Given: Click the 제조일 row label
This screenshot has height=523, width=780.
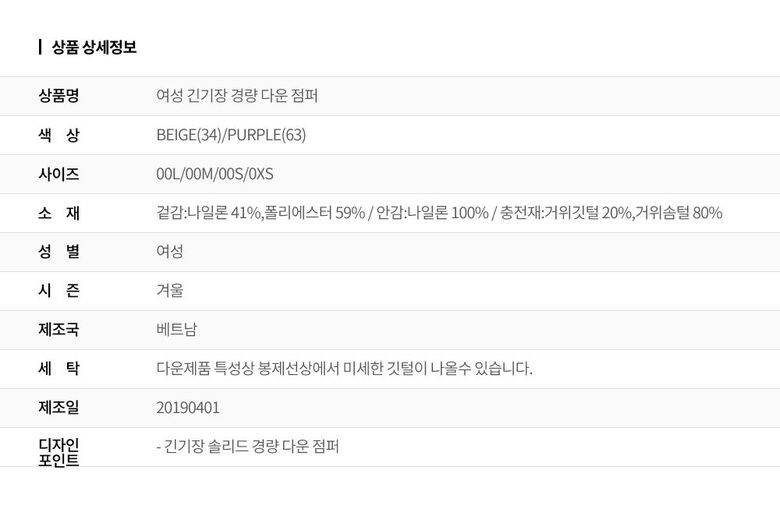Looking at the screenshot, I should [x=58, y=408].
